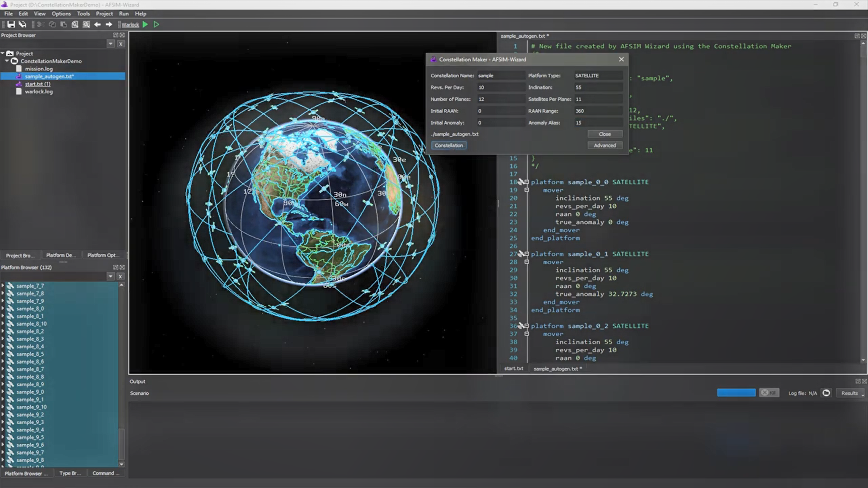Collapse code fold at platform sample_0_0
The image size is (868, 488).
click(527, 182)
